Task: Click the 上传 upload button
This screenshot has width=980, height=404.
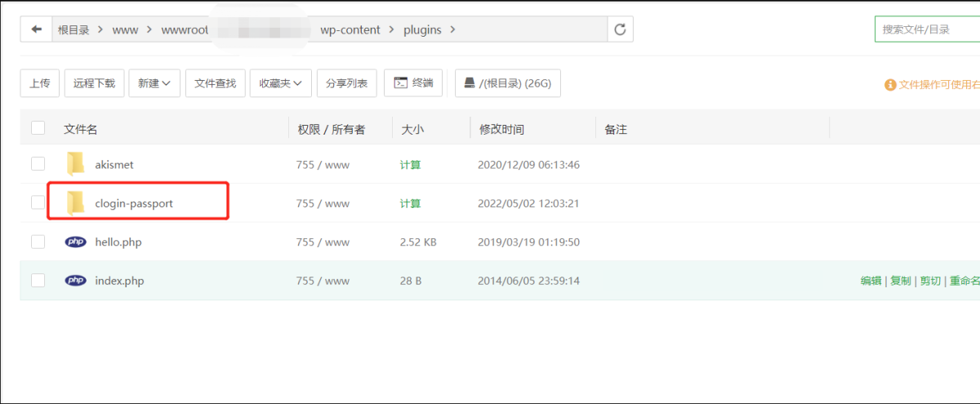Action: (x=40, y=83)
